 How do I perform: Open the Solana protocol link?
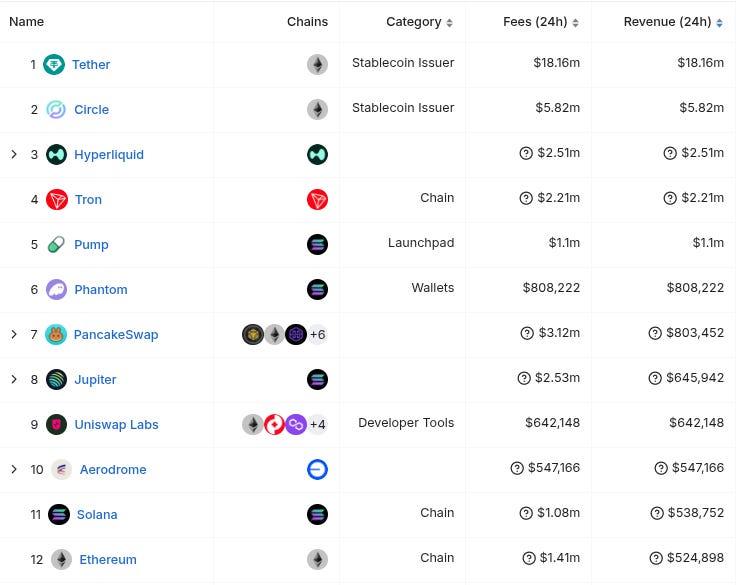[x=97, y=515]
